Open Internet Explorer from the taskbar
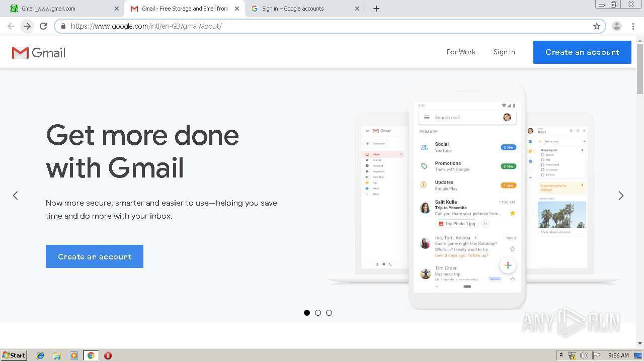Viewport: 644px width, 362px height. 40,355
